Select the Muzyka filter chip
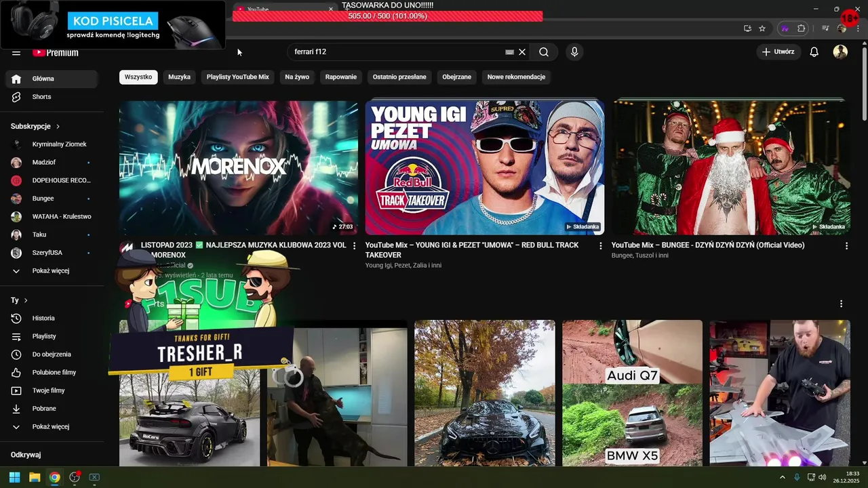Viewport: 868px width, 488px height. [179, 77]
